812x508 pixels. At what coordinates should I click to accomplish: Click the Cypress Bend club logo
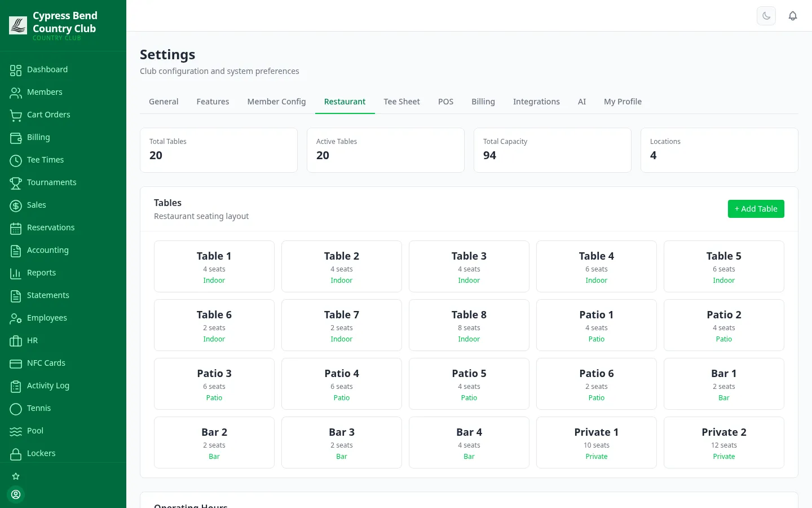click(18, 25)
